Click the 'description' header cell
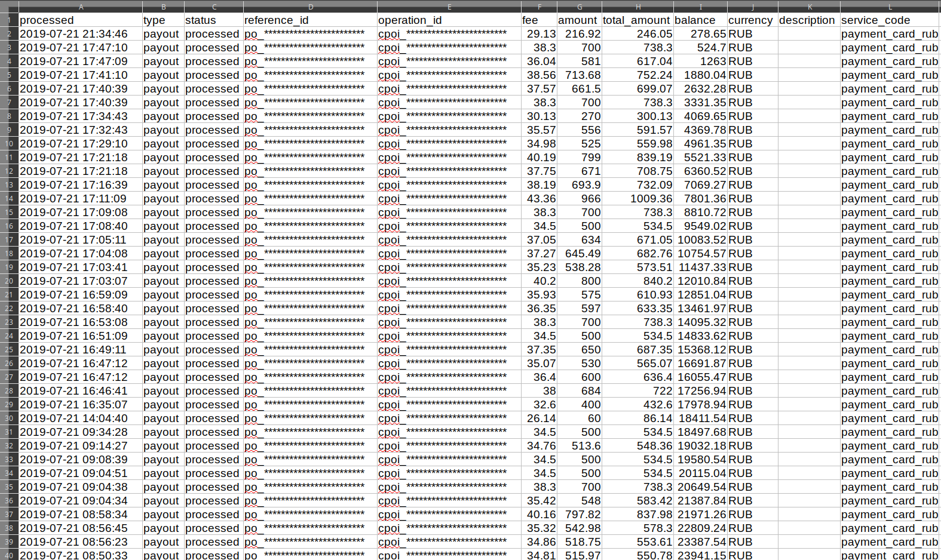This screenshot has height=560, width=941. (809, 20)
